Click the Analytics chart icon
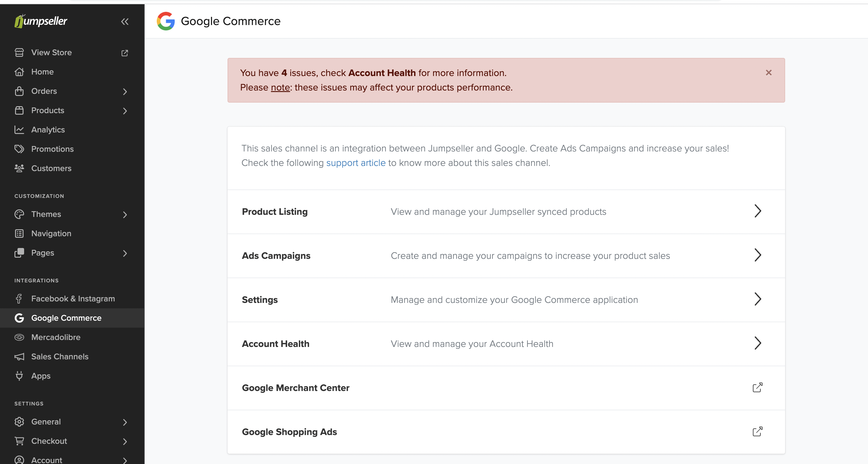 19,130
